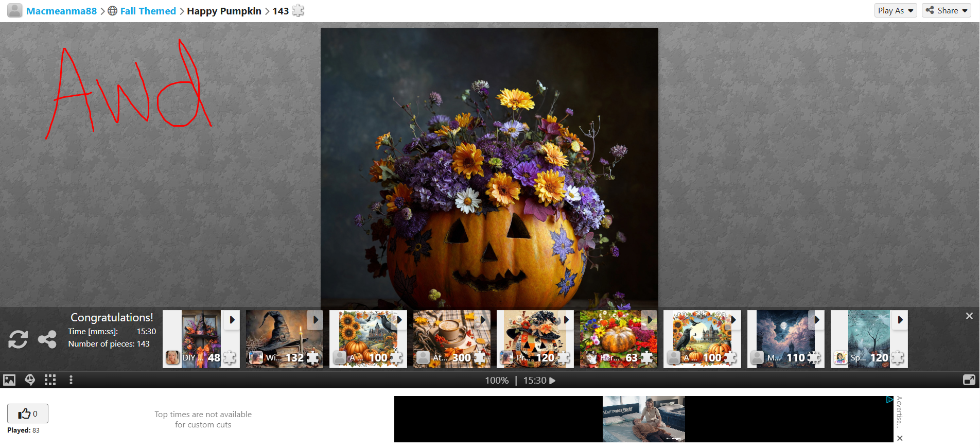Open the three-dot more options menu
The image size is (980, 448).
tap(71, 380)
